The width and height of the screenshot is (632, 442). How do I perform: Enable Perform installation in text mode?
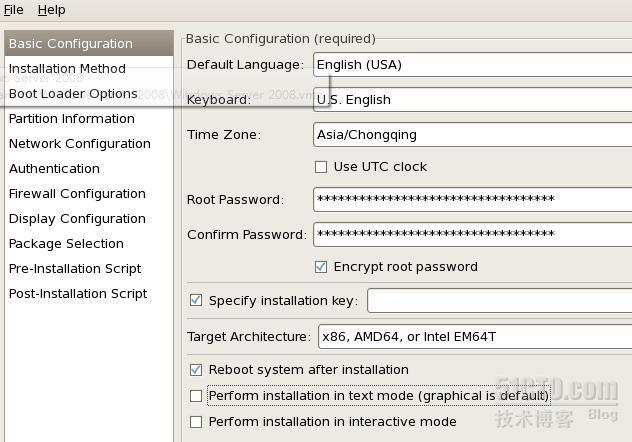point(196,396)
